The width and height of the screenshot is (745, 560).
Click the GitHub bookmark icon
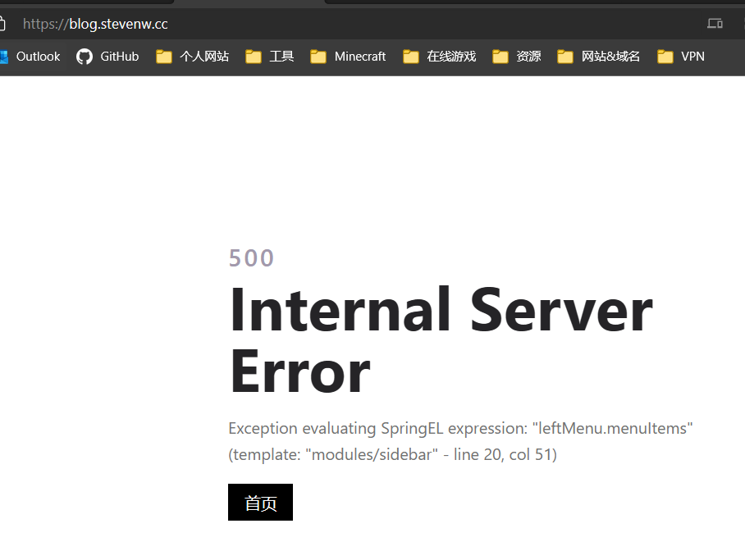click(85, 57)
